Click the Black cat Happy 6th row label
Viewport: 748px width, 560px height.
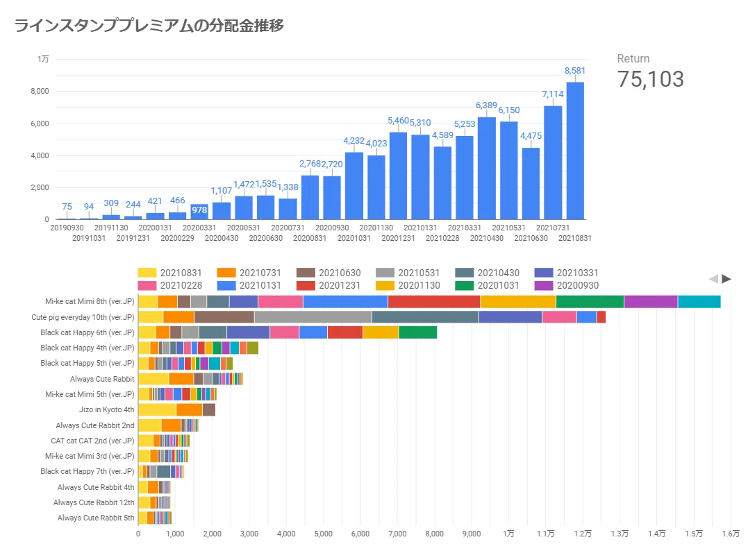tap(88, 332)
